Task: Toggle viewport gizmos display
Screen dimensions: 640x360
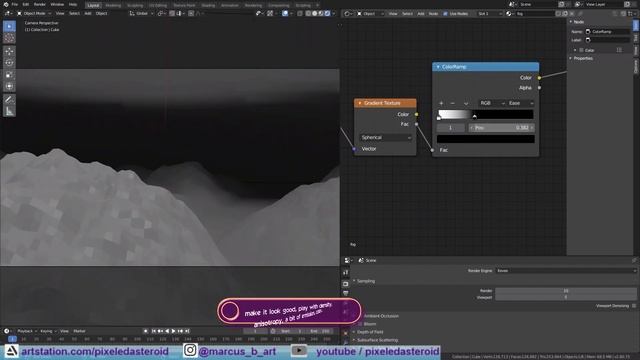Action: tap(270, 13)
